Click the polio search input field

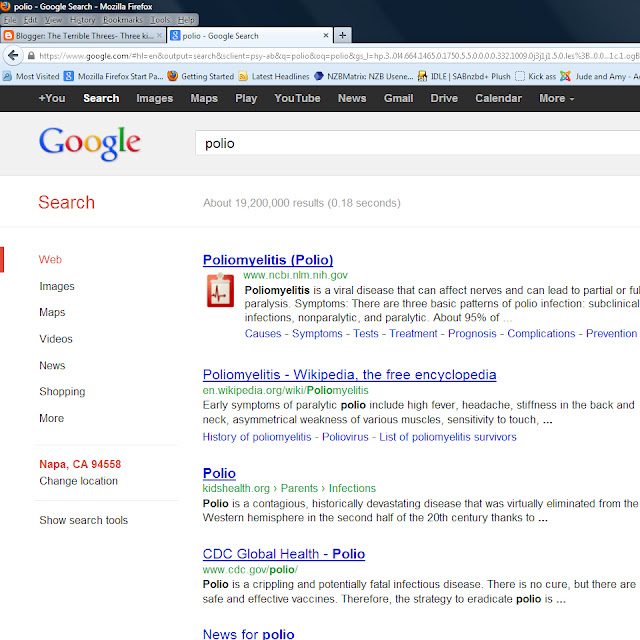pyautogui.click(x=417, y=143)
